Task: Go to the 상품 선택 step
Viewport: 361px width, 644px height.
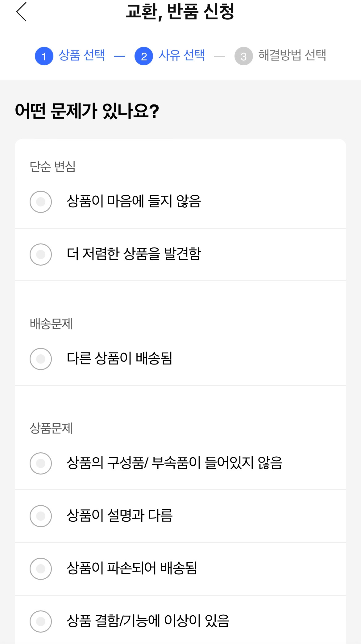Action: (82, 55)
